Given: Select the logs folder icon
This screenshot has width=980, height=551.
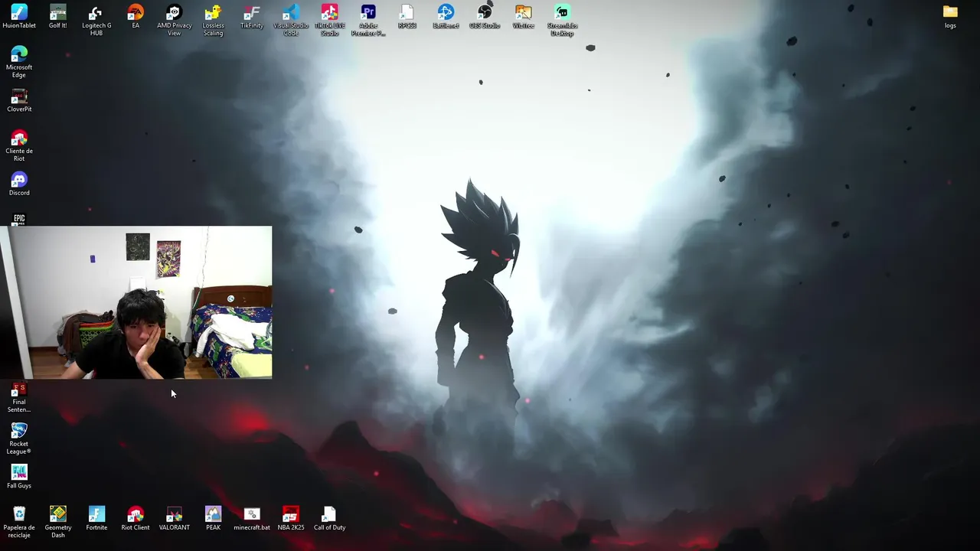Looking at the screenshot, I should [x=950, y=17].
